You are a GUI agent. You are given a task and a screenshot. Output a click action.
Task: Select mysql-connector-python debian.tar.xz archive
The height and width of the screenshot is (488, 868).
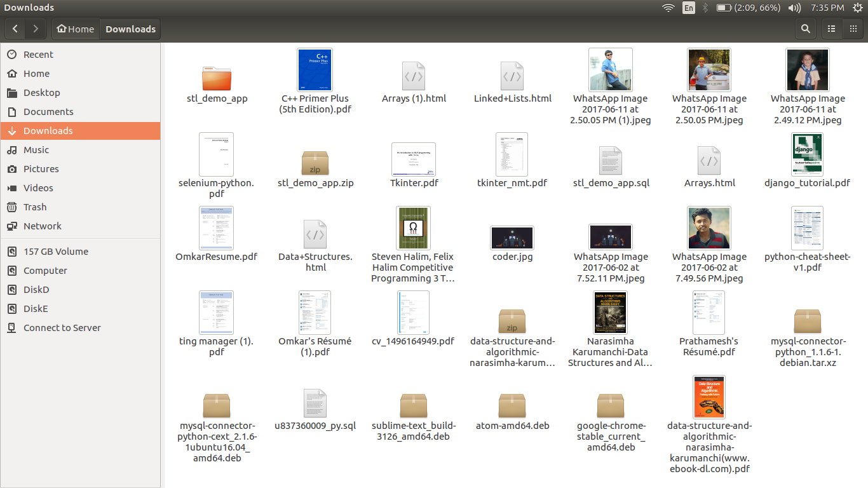[x=807, y=322]
